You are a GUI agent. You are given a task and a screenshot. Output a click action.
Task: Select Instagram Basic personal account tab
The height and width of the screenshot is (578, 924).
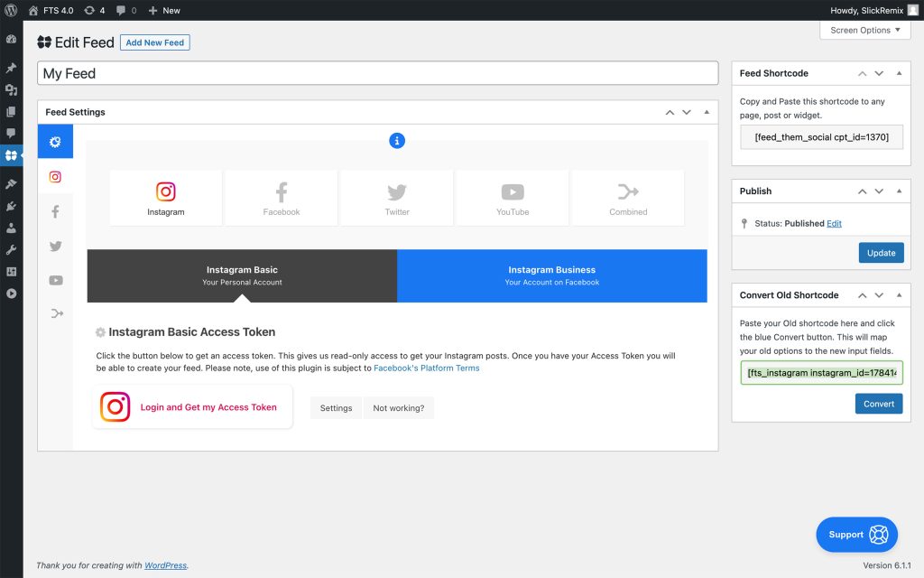pos(242,275)
